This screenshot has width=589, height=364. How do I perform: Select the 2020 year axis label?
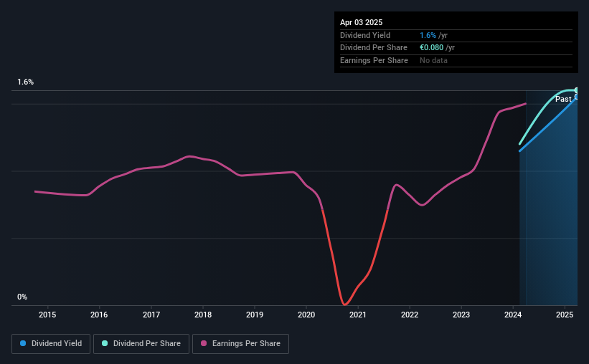point(306,315)
